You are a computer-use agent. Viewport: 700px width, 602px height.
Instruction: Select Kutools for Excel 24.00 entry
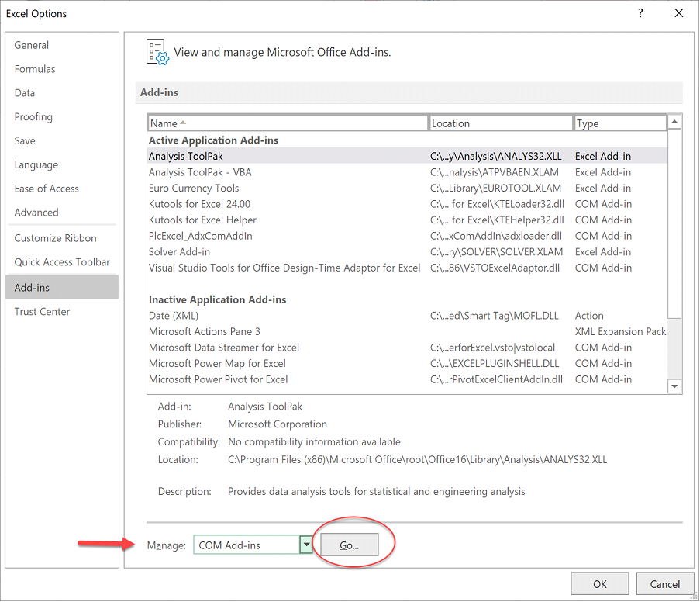click(199, 204)
